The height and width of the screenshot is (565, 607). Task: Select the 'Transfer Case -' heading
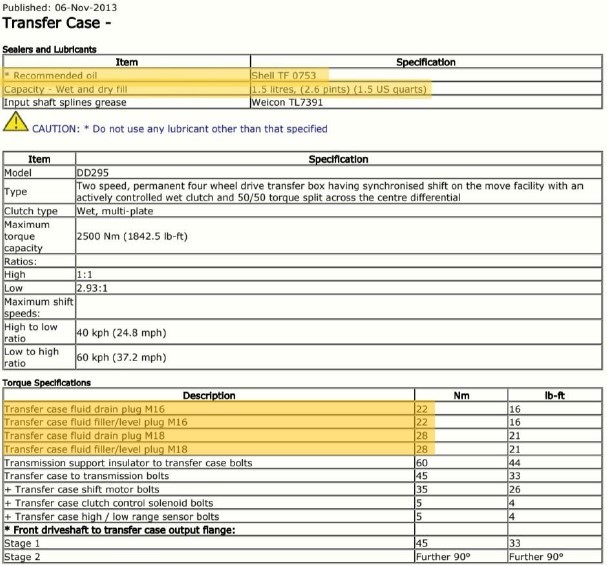57,23
